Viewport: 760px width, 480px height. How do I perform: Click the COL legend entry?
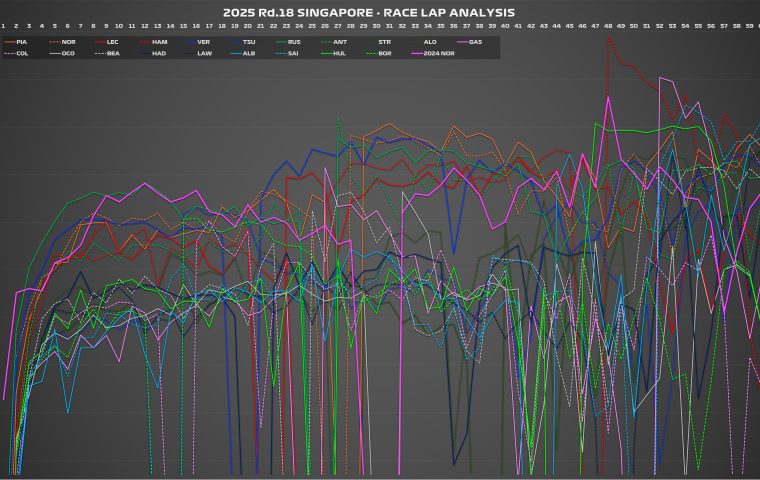coord(21,52)
